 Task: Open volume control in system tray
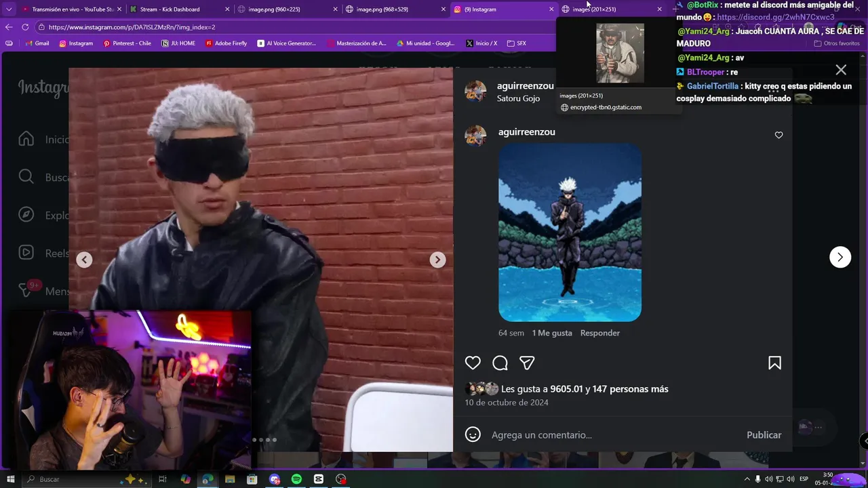pyautogui.click(x=791, y=479)
